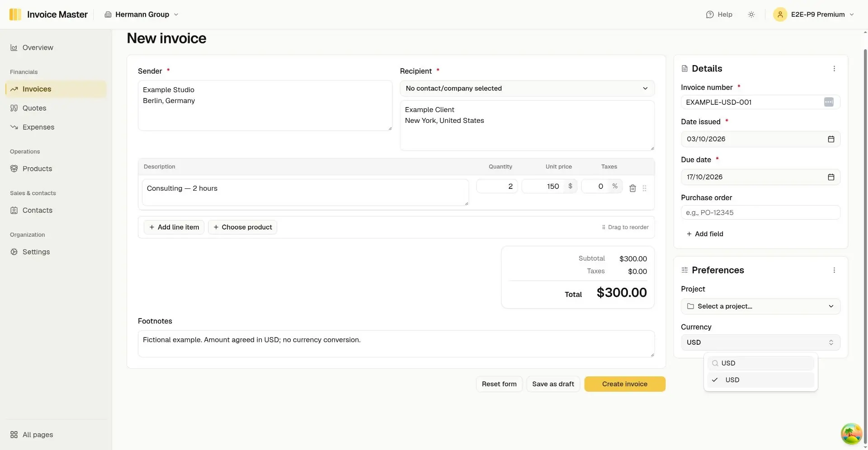Select the checked USD option in list
This screenshot has height=450, width=868.
pyautogui.click(x=760, y=380)
